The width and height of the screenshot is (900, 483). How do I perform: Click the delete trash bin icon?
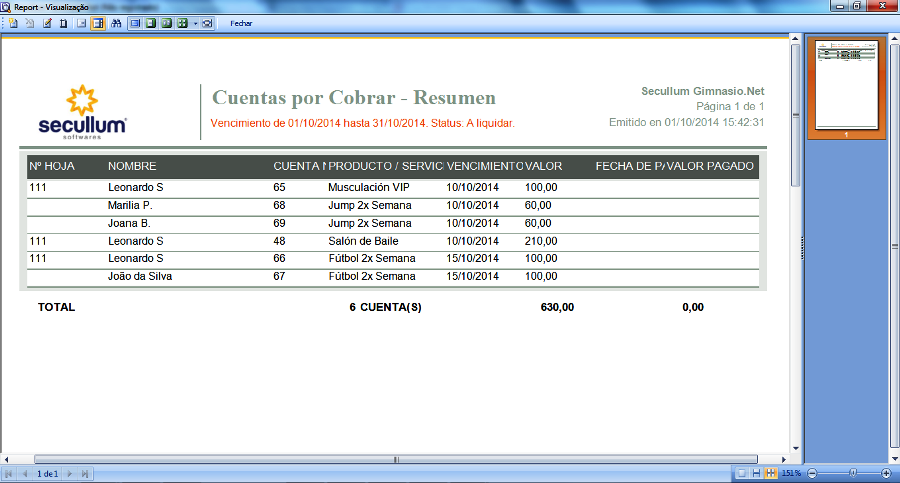point(64,24)
